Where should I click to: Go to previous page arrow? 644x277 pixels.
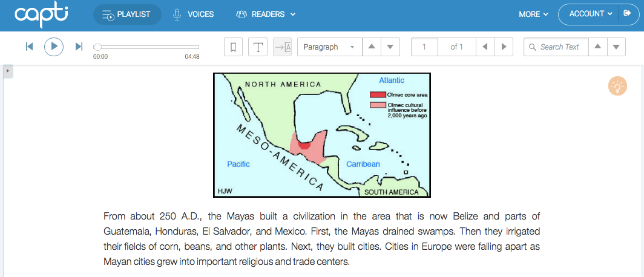pos(485,47)
